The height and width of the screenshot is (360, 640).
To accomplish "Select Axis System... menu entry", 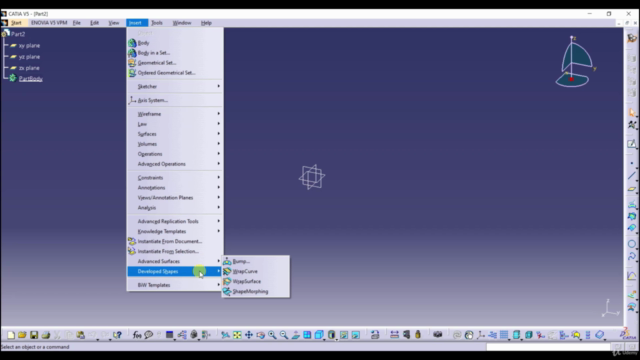I will click(175, 100).
